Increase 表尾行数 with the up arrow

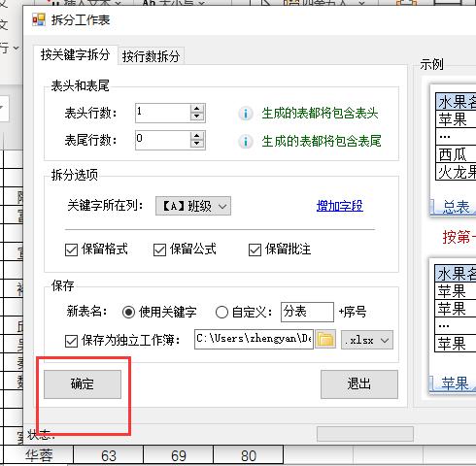[x=196, y=136]
